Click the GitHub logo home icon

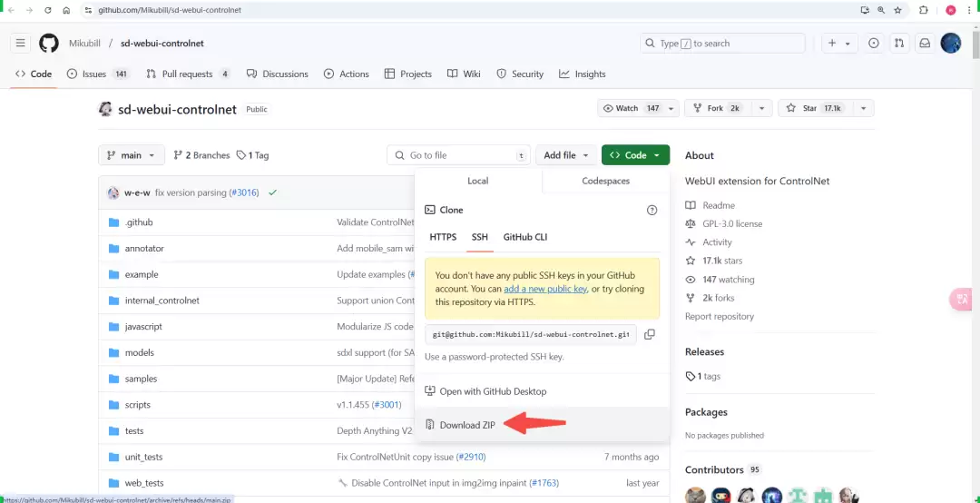coord(49,44)
